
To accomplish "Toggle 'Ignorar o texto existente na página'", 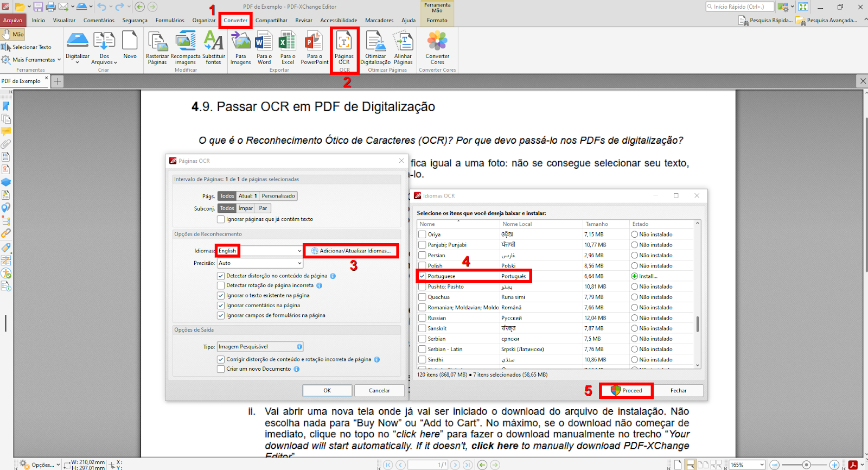I will pos(221,295).
